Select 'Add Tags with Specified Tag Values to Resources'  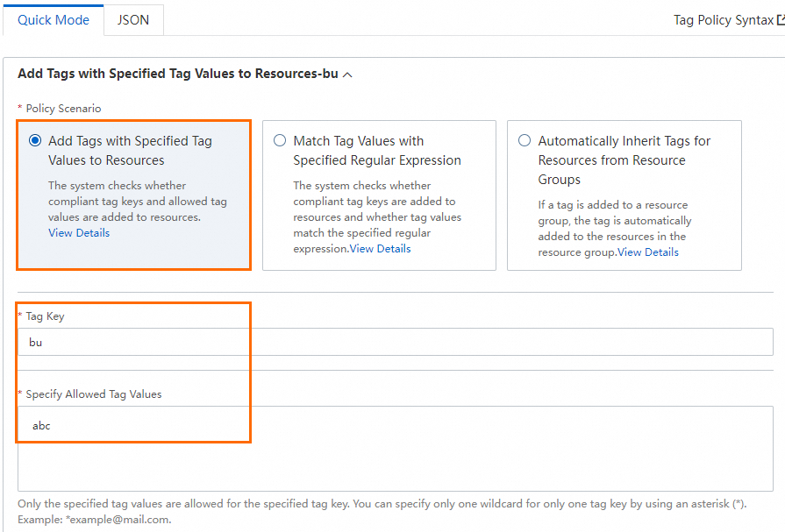pyautogui.click(x=35, y=140)
